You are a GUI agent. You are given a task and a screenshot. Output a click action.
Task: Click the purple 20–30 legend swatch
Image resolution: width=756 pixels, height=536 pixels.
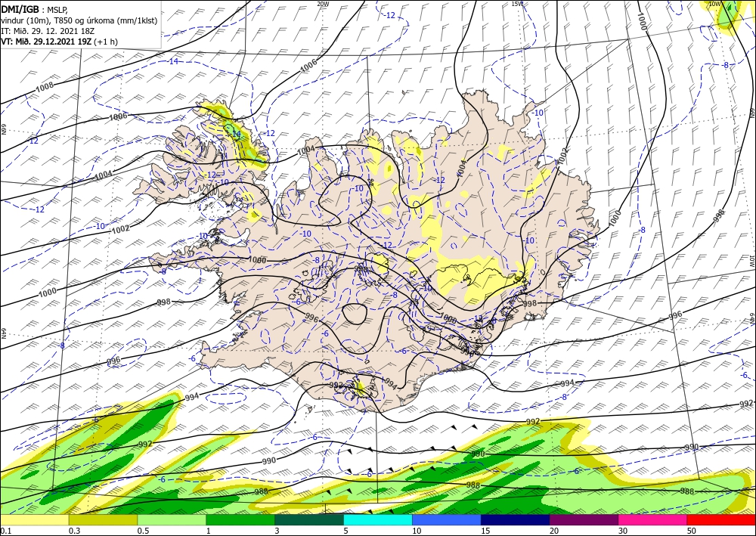coord(584,520)
